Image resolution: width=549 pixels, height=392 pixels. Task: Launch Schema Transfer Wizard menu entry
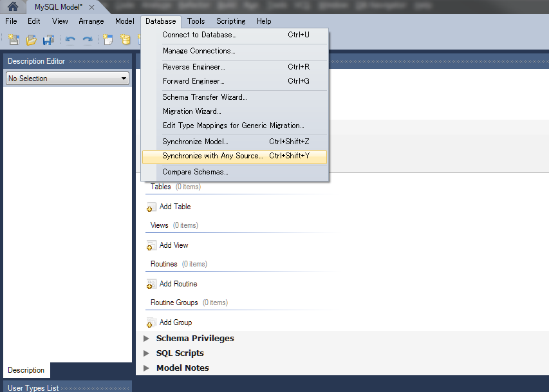point(234,97)
